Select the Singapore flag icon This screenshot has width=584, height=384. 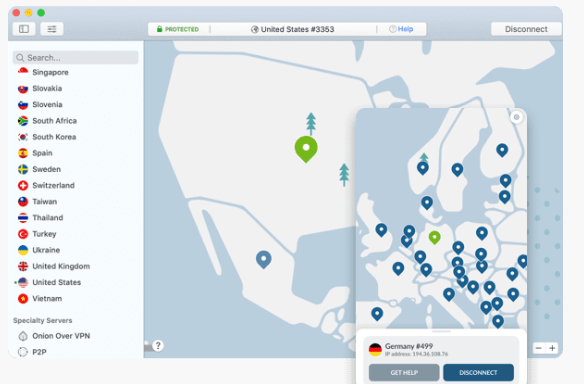[x=23, y=72]
